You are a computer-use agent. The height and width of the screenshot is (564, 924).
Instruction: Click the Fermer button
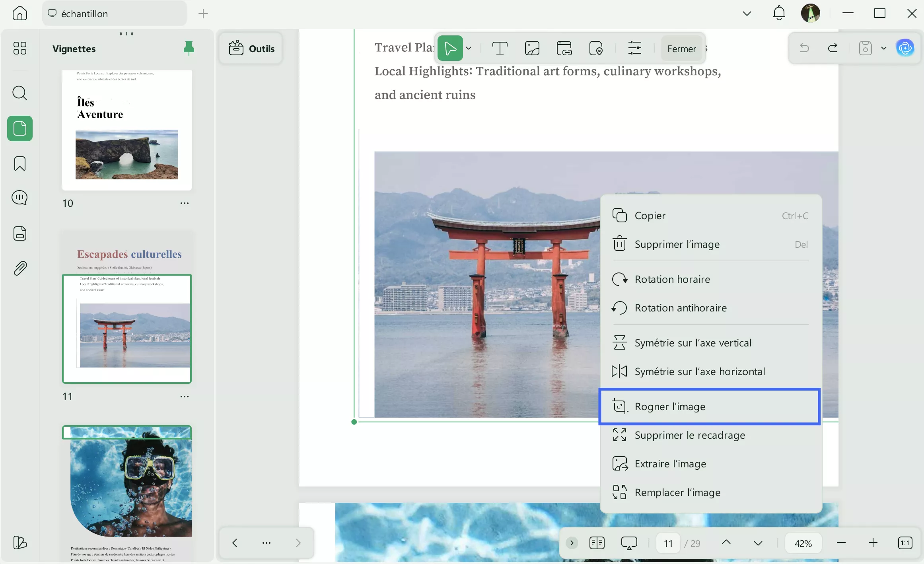pos(681,49)
